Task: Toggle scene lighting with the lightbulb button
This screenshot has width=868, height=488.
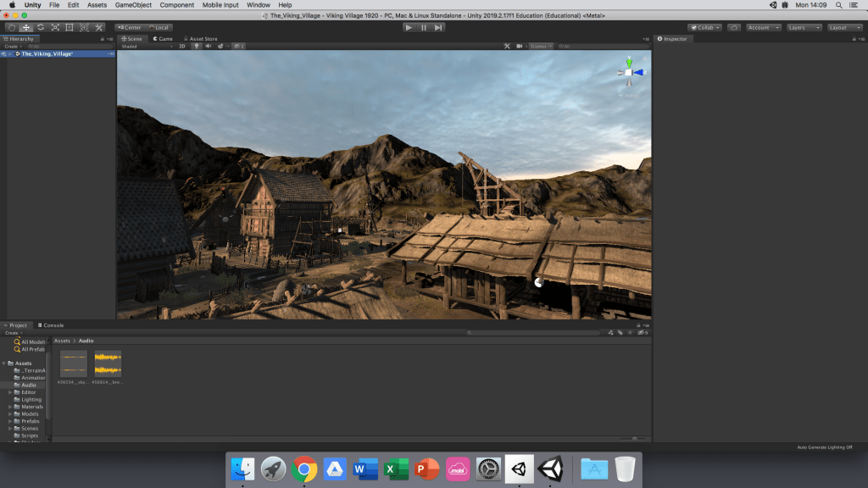Action: point(197,47)
